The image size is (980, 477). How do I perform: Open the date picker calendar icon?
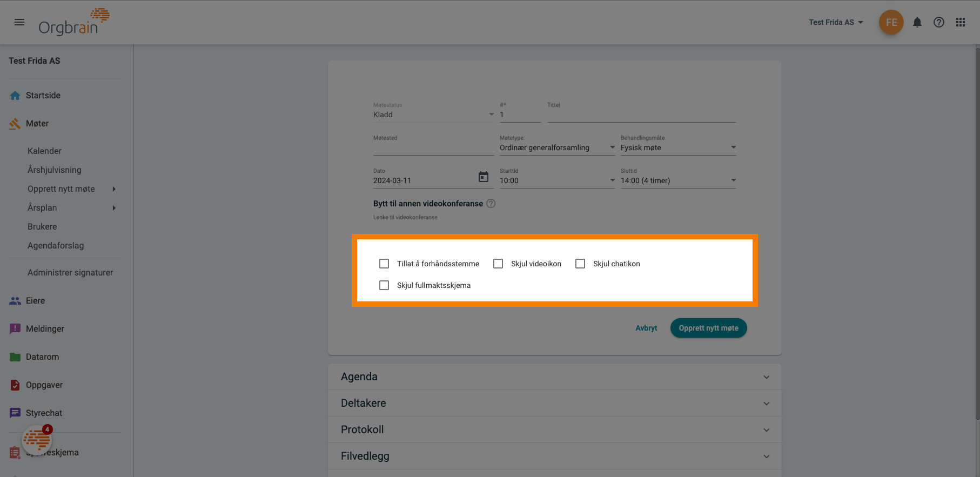pyautogui.click(x=484, y=177)
